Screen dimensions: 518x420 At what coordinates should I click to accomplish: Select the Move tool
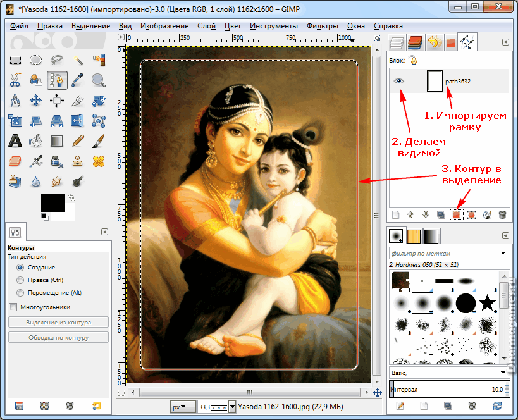[35, 101]
